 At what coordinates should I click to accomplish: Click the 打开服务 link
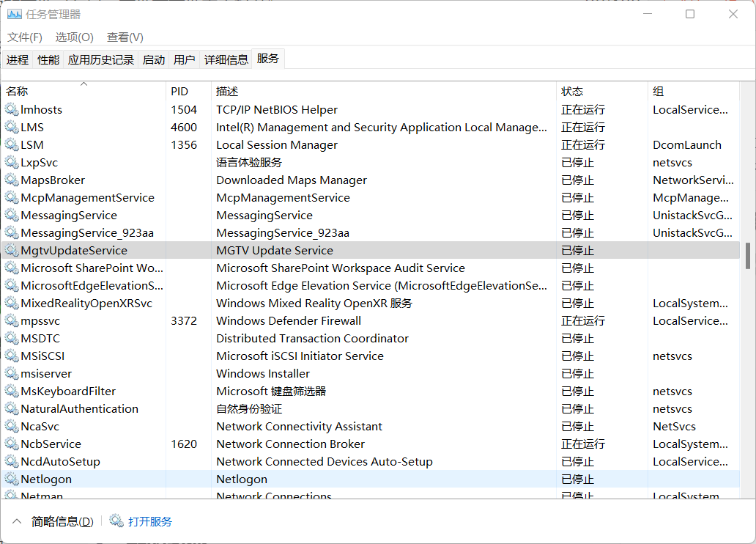[x=150, y=522]
